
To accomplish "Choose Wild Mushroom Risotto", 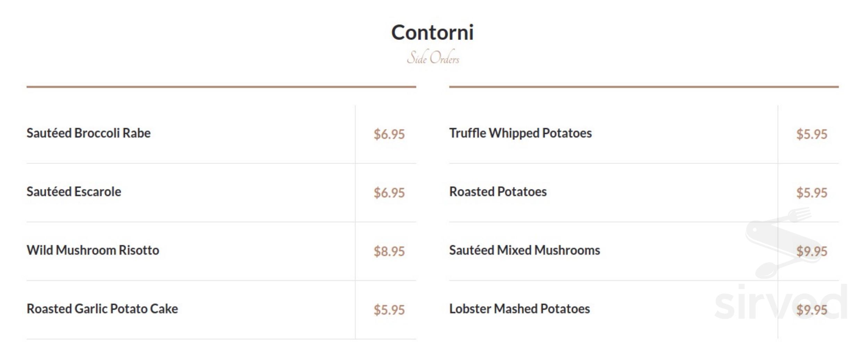I will click(x=93, y=250).
